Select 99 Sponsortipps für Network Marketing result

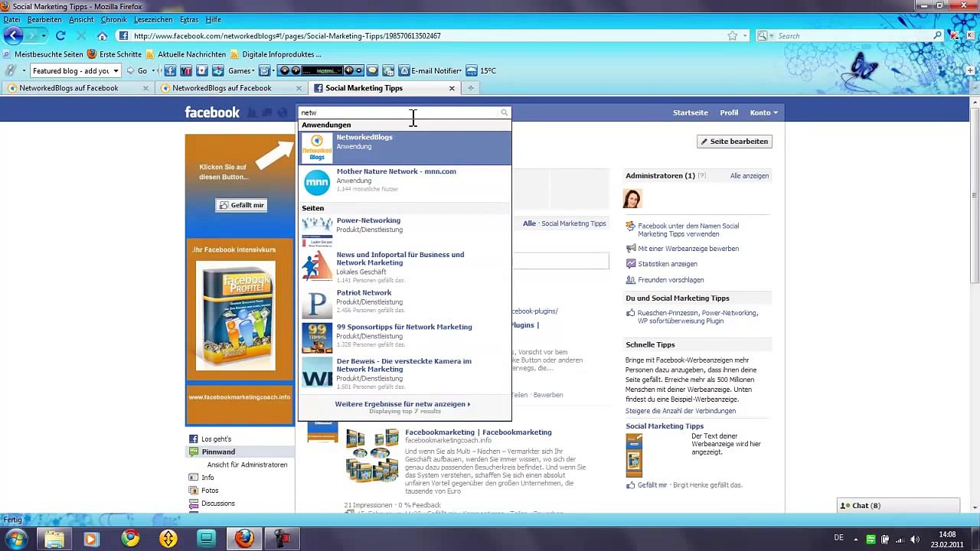[x=404, y=338]
